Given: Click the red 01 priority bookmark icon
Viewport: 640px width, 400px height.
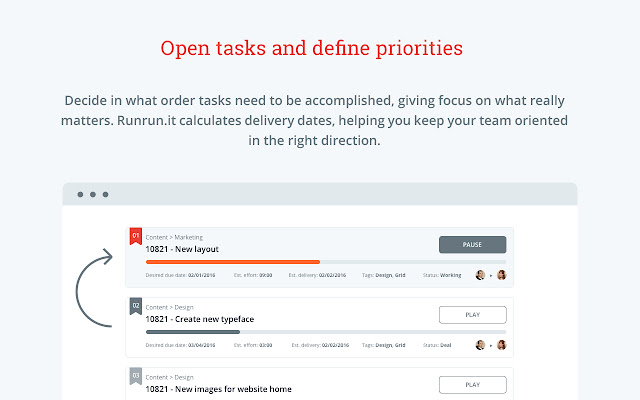Looking at the screenshot, I should pos(135,237).
